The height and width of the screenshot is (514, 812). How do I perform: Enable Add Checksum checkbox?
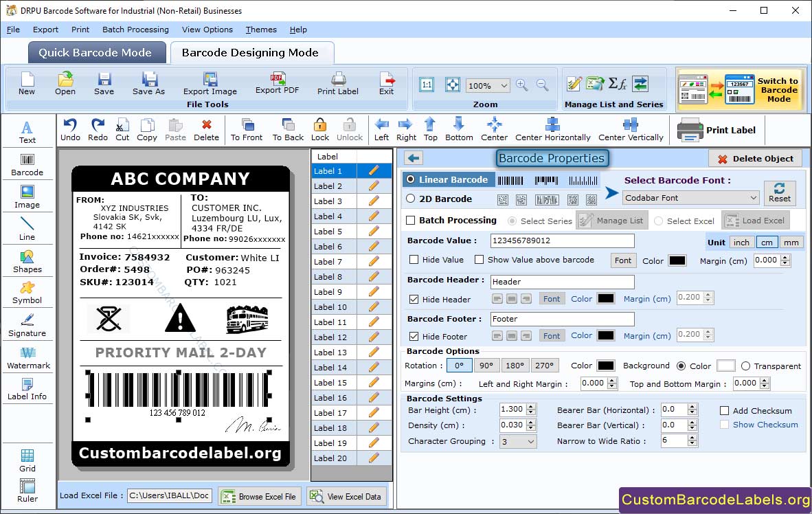pyautogui.click(x=725, y=410)
